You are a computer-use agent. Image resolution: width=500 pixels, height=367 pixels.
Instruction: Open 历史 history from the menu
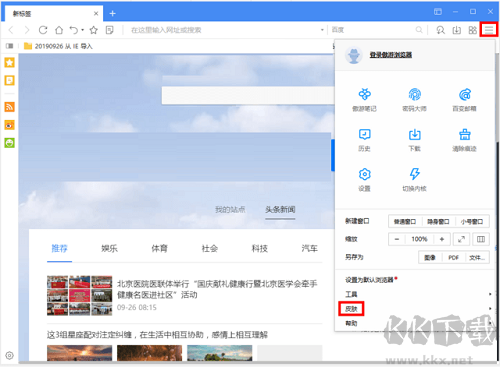[x=364, y=140]
